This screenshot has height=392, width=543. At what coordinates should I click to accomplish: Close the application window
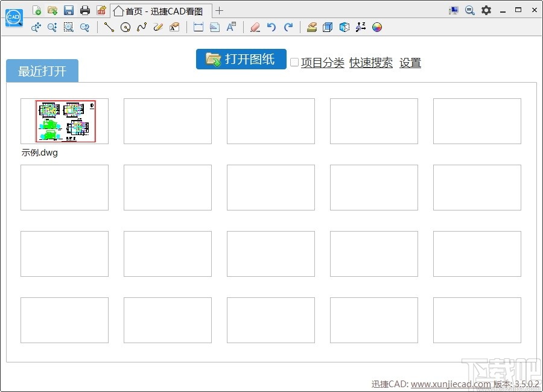[x=535, y=10]
